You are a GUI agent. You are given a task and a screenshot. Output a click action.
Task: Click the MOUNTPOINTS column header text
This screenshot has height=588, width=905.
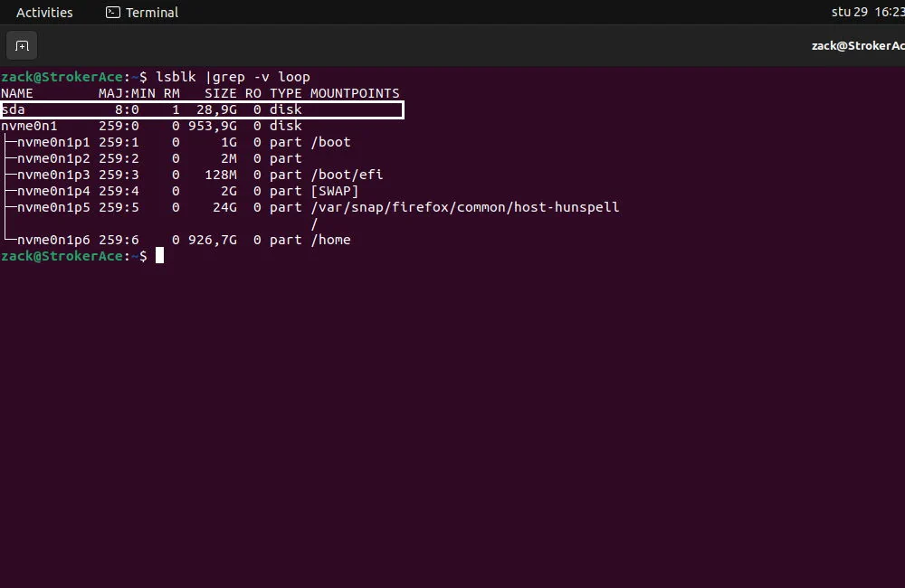(355, 93)
